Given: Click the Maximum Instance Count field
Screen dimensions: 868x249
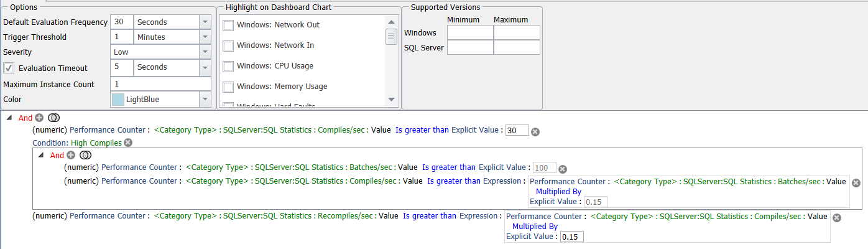Looking at the screenshot, I should coord(160,84).
